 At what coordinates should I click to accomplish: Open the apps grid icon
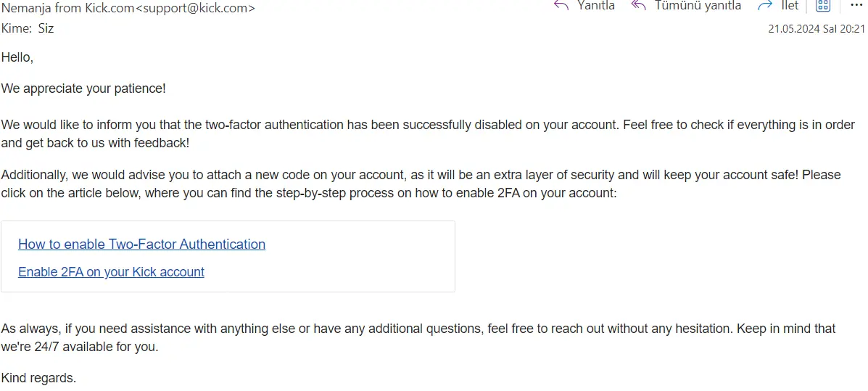[x=823, y=6]
